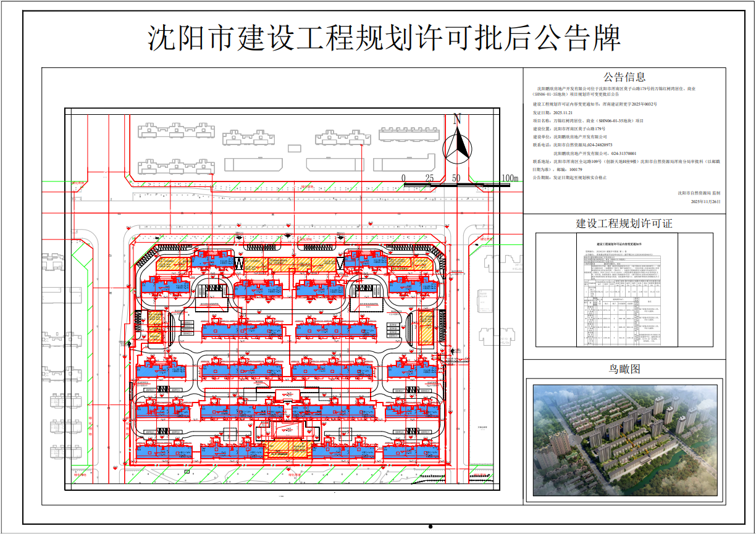
Task: Click the 0–100m scale bar
Action: coord(457,185)
